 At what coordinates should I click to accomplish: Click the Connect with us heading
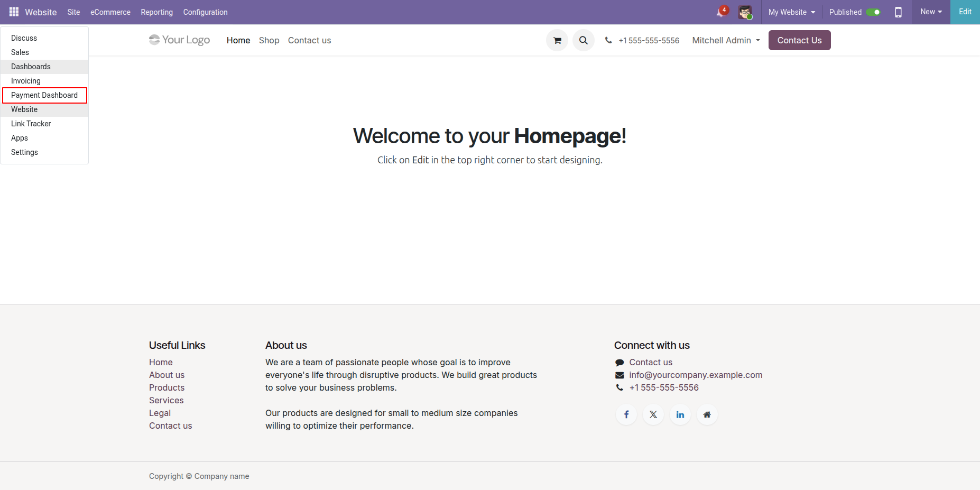coord(652,345)
